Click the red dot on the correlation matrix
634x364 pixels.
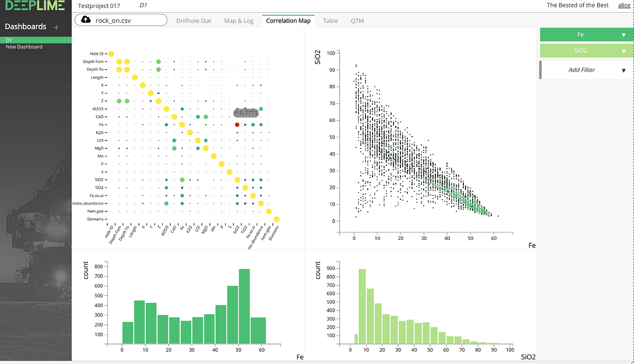(x=237, y=125)
